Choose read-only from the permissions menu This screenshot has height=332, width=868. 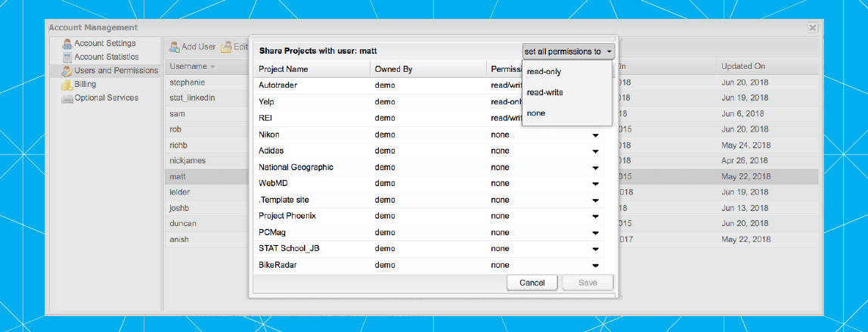pyautogui.click(x=544, y=71)
